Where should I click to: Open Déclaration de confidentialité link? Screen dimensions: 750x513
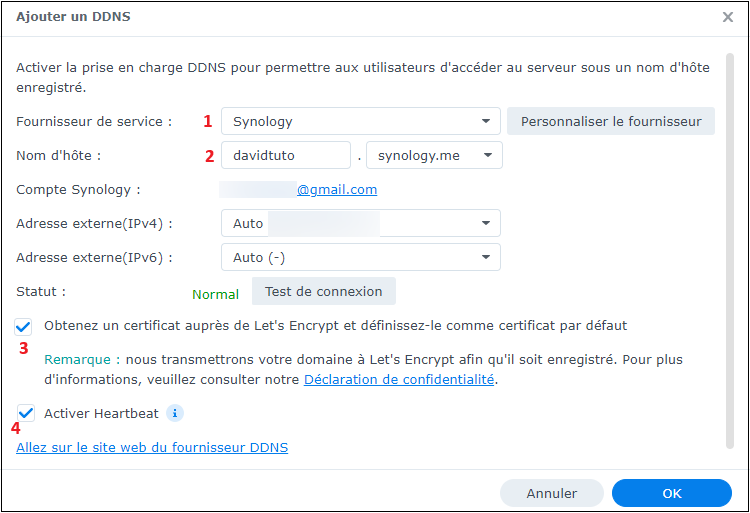[399, 380]
